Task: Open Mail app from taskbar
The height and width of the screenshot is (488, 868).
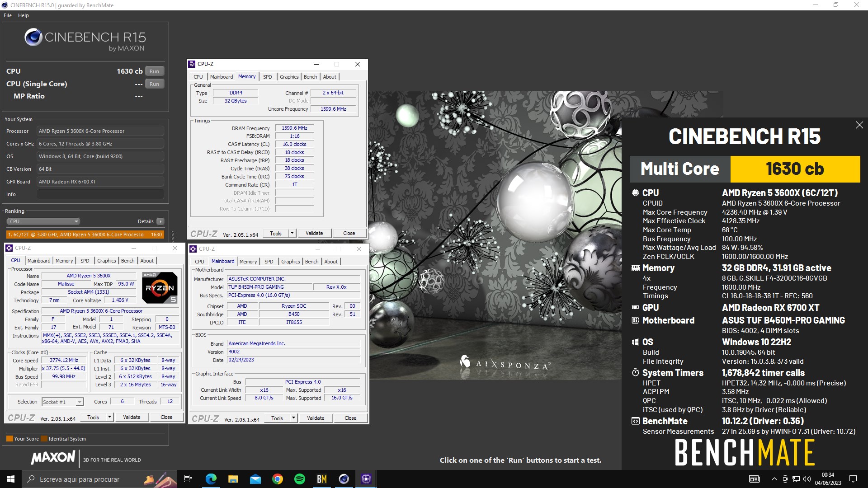Action: pos(255,479)
